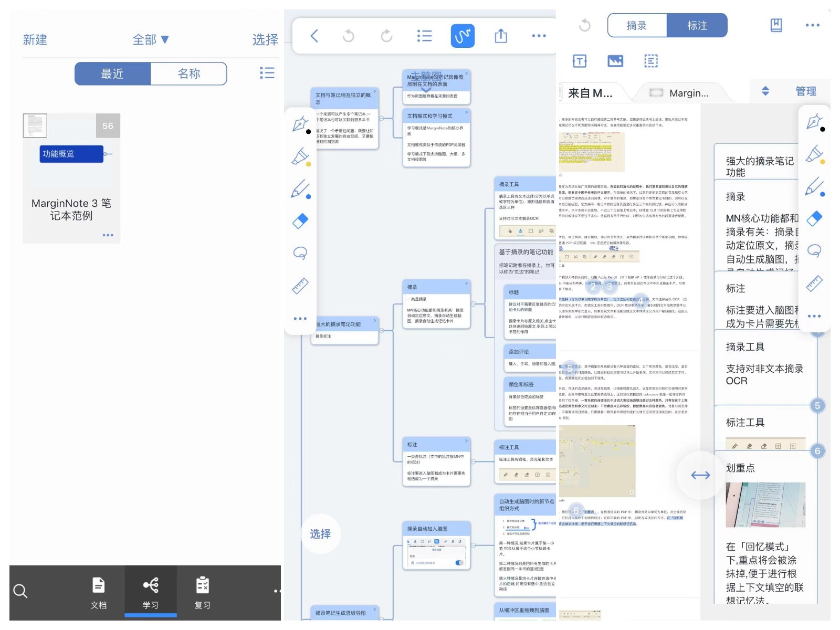
Task: Open more options in the document view header
Action: [813, 25]
